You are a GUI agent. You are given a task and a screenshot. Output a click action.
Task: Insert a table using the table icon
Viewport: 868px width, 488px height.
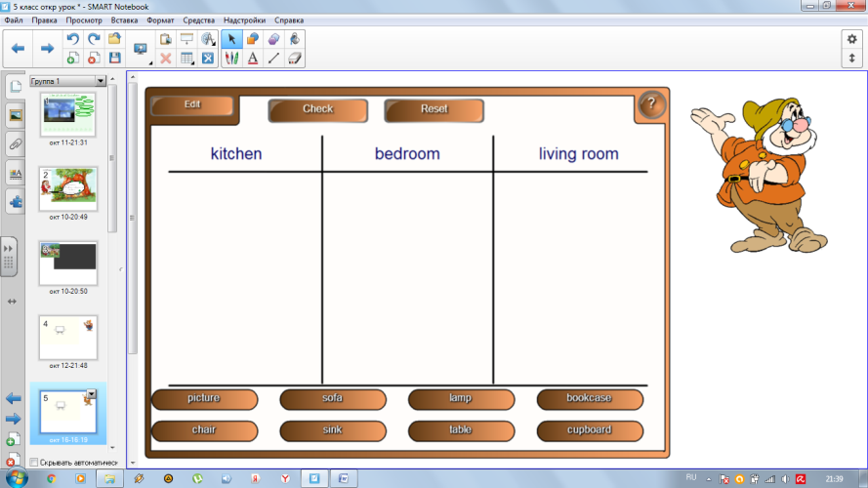point(187,59)
